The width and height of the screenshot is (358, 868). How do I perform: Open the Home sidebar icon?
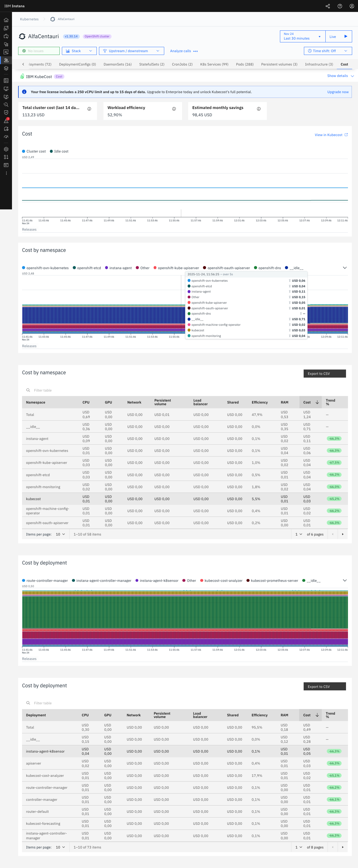coord(6,20)
